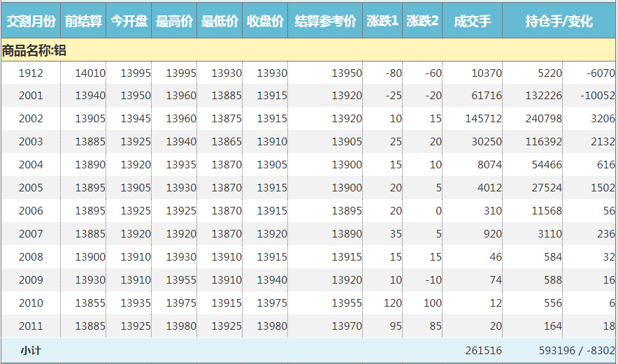
Task: Select the 涨跌1 column header
Action: point(382,22)
